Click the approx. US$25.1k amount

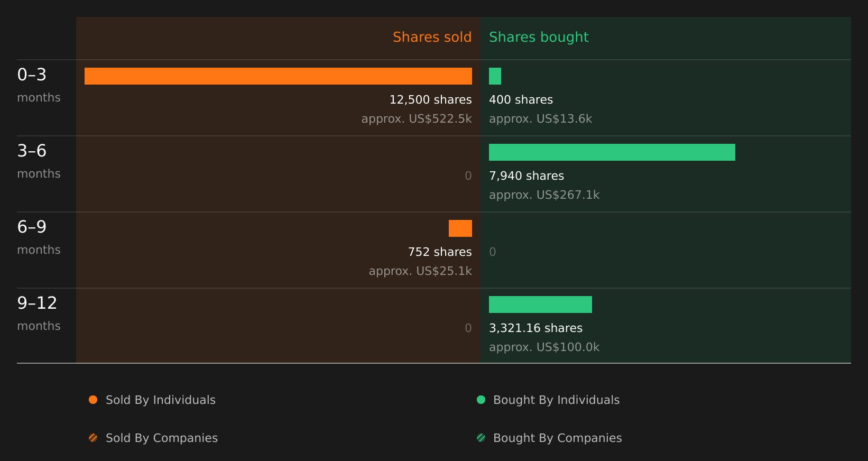pos(420,271)
